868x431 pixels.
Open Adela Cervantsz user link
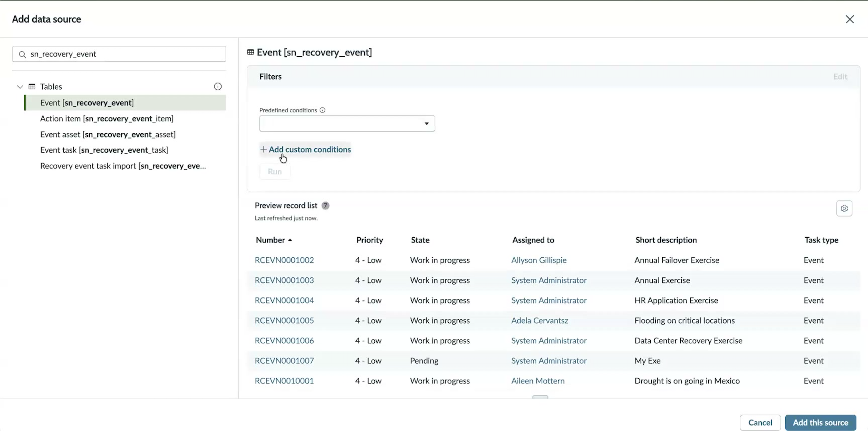tap(539, 320)
